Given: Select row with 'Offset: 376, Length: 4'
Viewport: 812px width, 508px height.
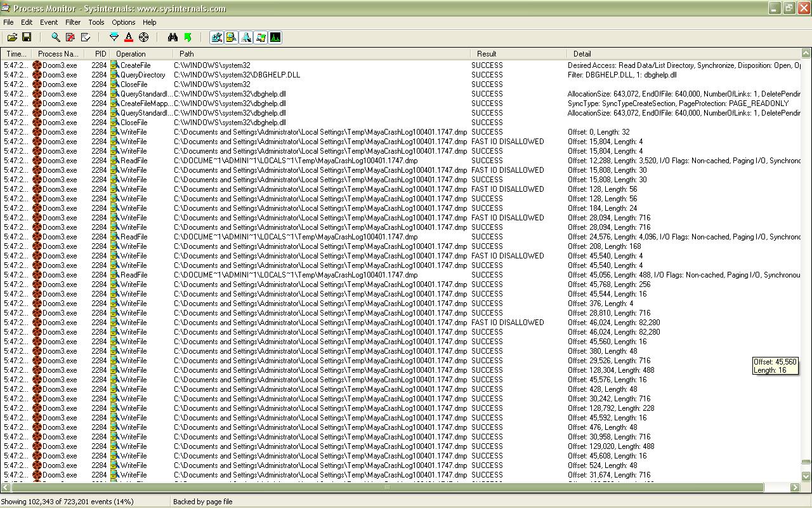Looking at the screenshot, I should pyautogui.click(x=401, y=304).
